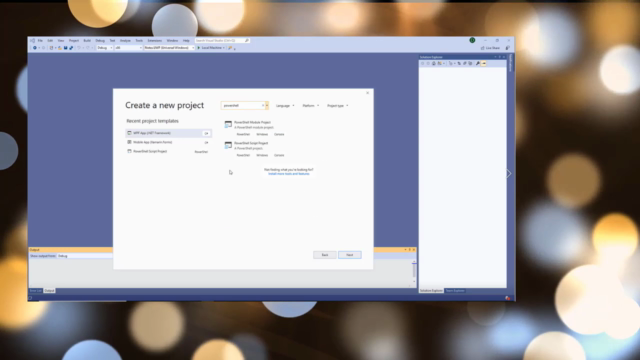Click Solution Explorer Forward icon
This screenshot has height=360, width=640.
pyautogui.click(x=428, y=63)
